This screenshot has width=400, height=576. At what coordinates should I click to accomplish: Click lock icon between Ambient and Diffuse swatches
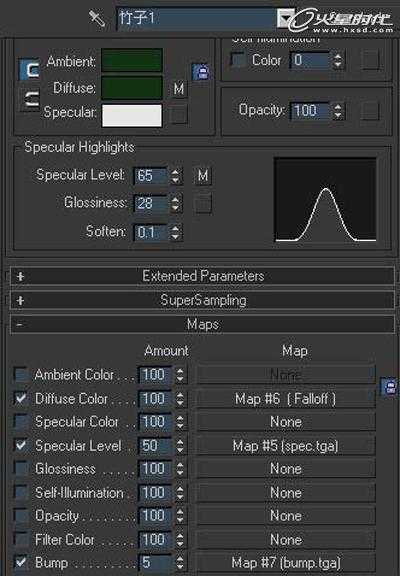coord(201,72)
